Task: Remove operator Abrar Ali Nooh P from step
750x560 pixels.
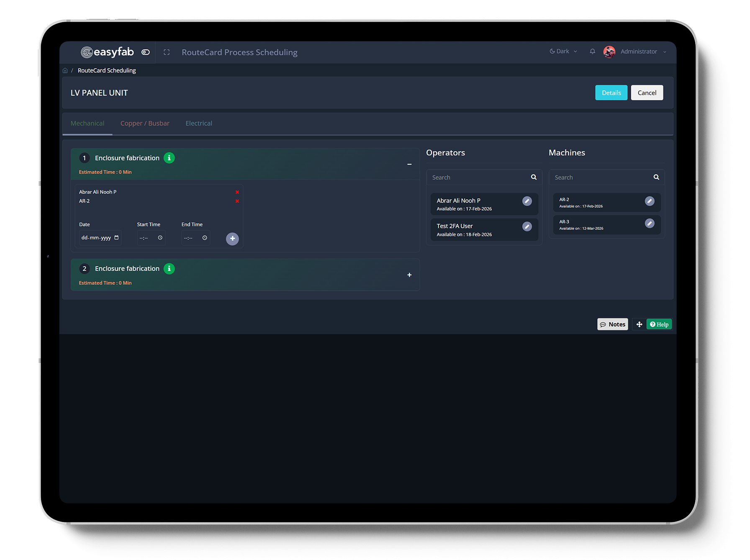Action: (x=237, y=192)
